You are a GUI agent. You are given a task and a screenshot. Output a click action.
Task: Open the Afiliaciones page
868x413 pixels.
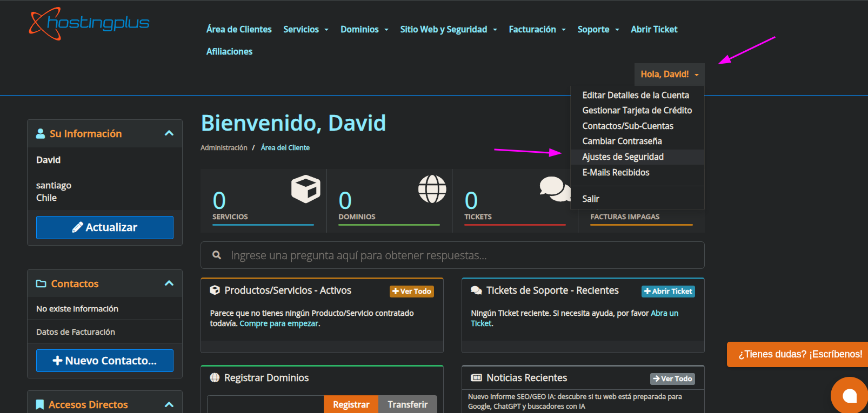click(x=229, y=51)
